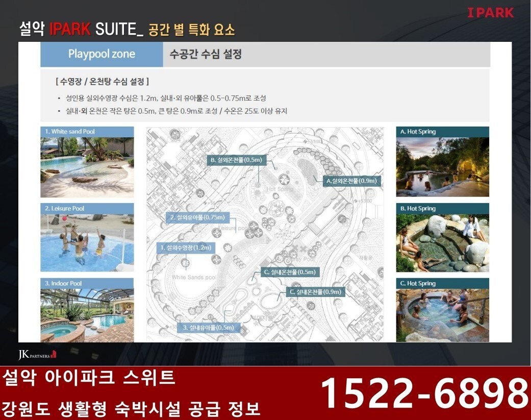Viewport: 531px width, 420px height.
Task: Open the C. Hot Spring photo
Action: [x=443, y=315]
